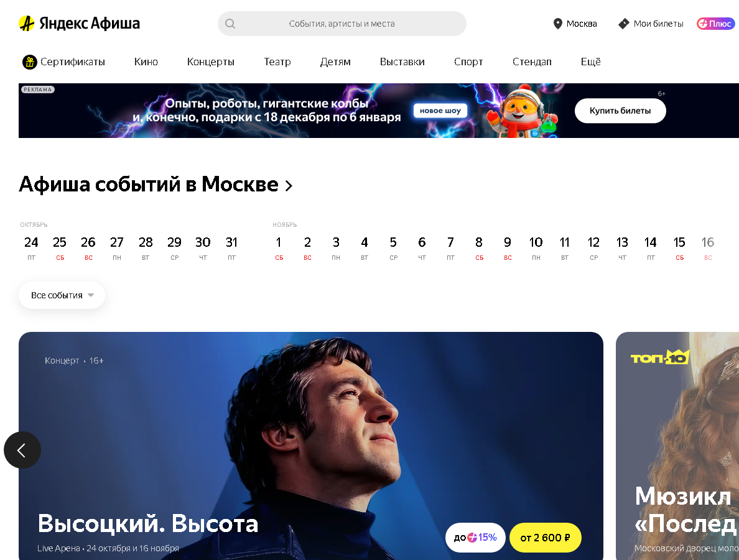This screenshot has height=560, width=739.
Task: Click the Плюс subscription badge
Action: pos(715,24)
